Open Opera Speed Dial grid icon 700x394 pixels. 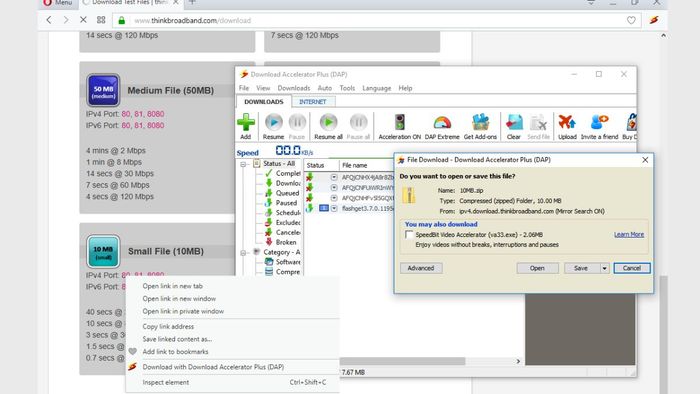coord(101,20)
